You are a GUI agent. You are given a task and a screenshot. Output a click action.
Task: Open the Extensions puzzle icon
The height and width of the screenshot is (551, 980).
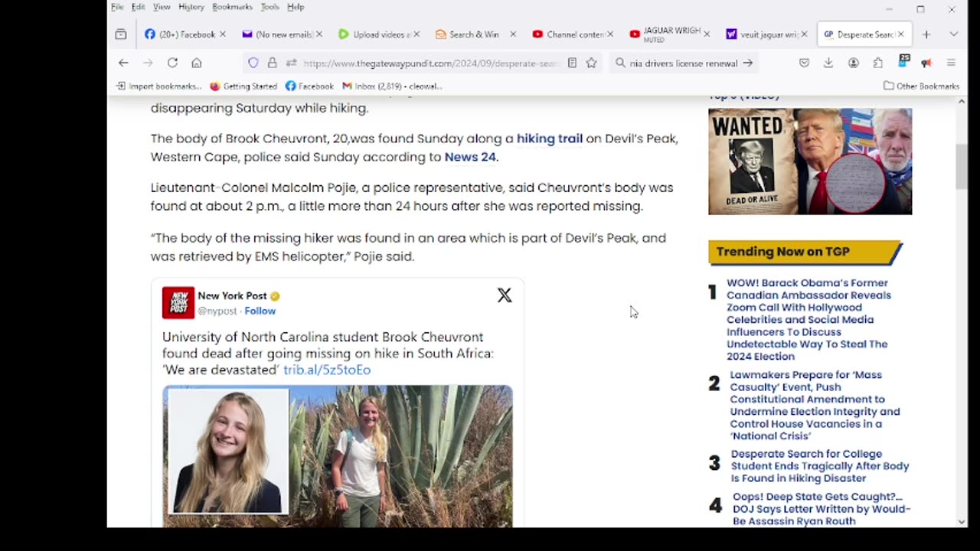[877, 63]
